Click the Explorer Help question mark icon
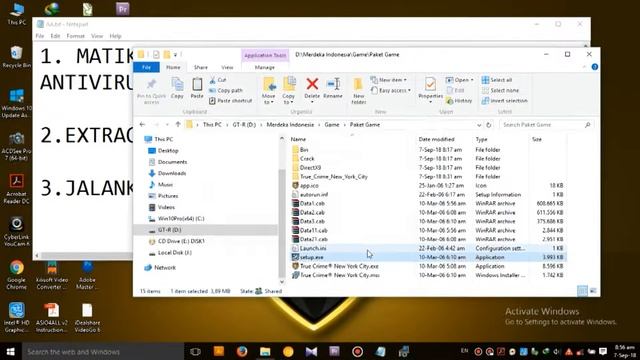This screenshot has height=360, width=640. pyautogui.click(x=595, y=67)
